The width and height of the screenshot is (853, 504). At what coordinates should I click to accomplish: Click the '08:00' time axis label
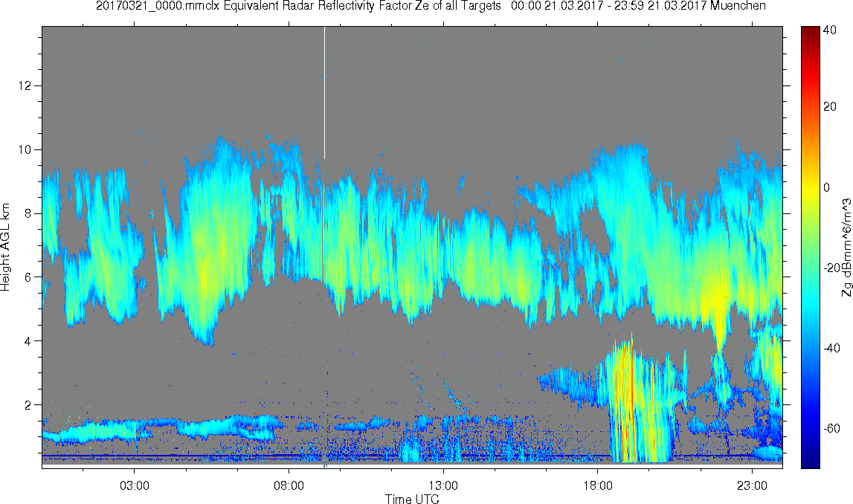289,485
